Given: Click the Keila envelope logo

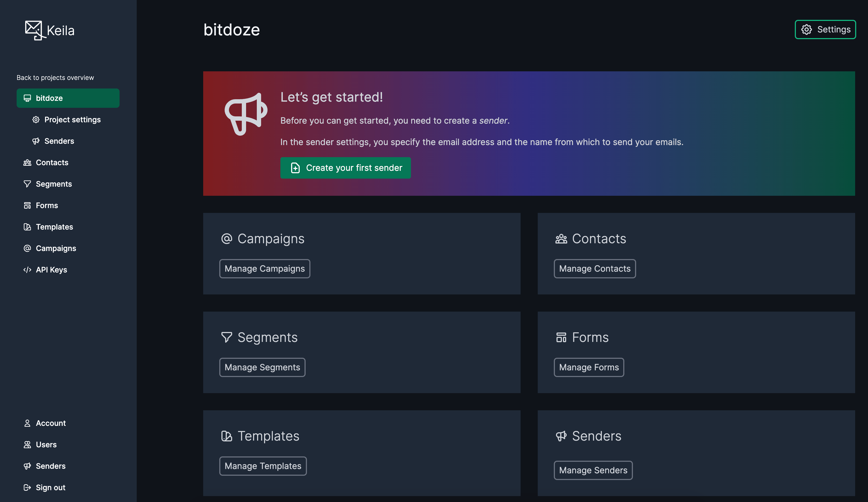Looking at the screenshot, I should [34, 30].
